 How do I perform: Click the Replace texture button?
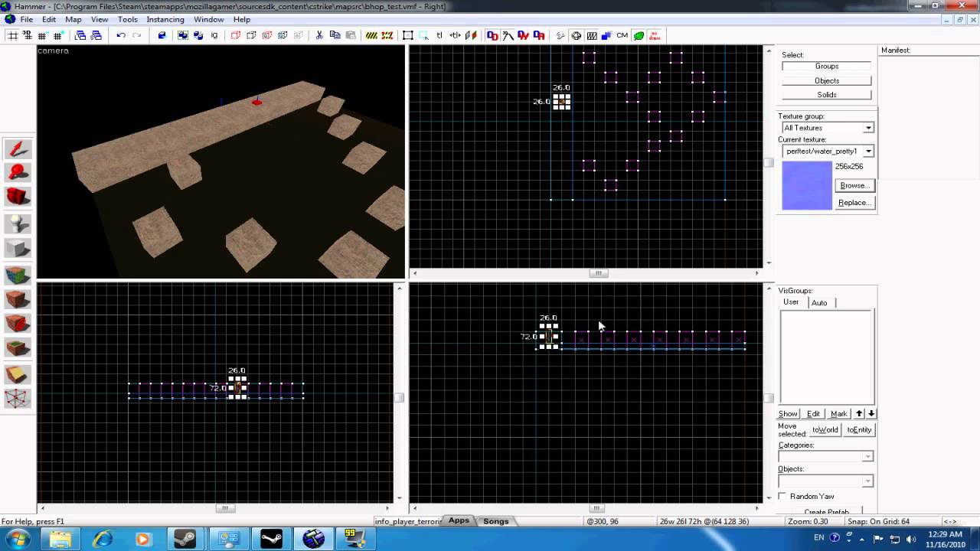tap(854, 203)
